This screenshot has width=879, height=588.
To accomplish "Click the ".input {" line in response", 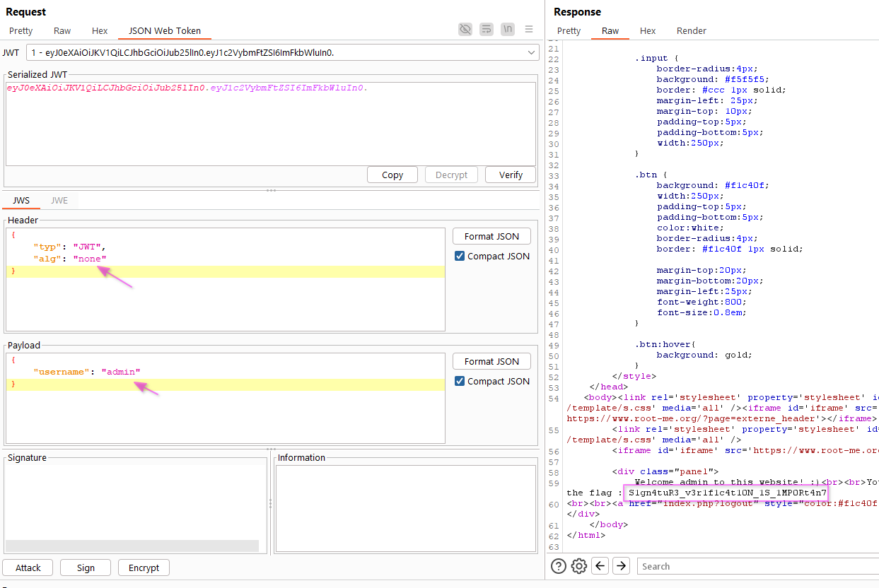I will click(657, 58).
